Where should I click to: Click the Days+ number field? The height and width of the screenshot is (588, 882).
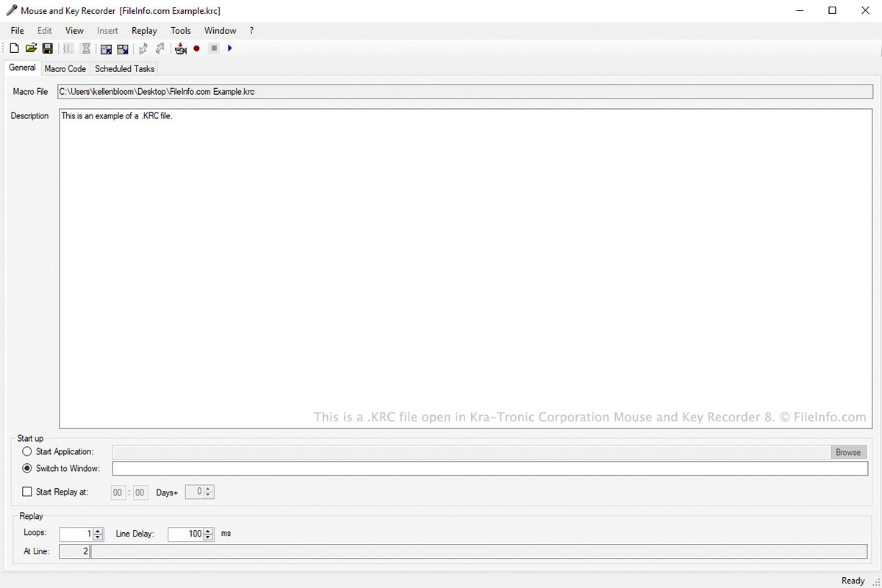click(x=195, y=492)
